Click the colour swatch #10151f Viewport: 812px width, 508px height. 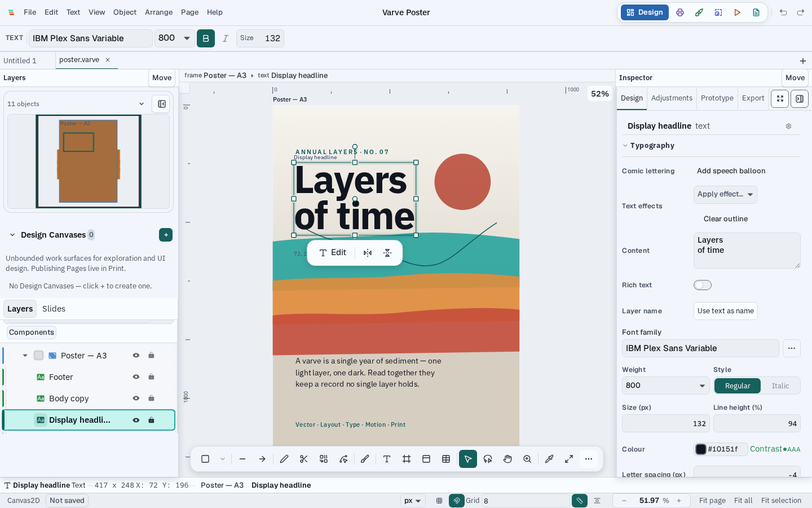point(701,449)
